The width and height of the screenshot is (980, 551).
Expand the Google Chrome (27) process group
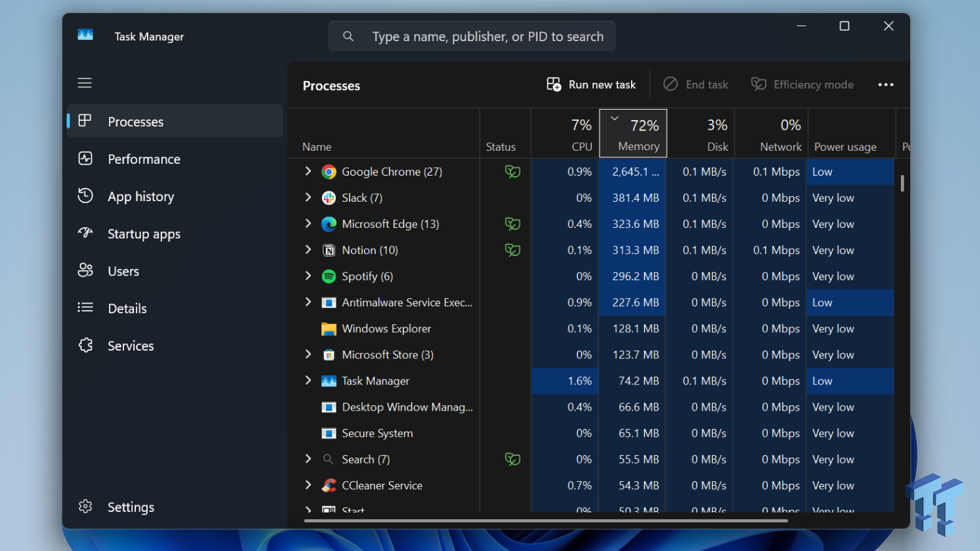pos(308,171)
